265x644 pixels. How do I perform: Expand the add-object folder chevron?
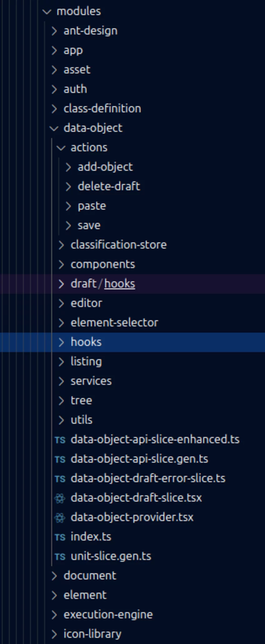tap(68, 167)
